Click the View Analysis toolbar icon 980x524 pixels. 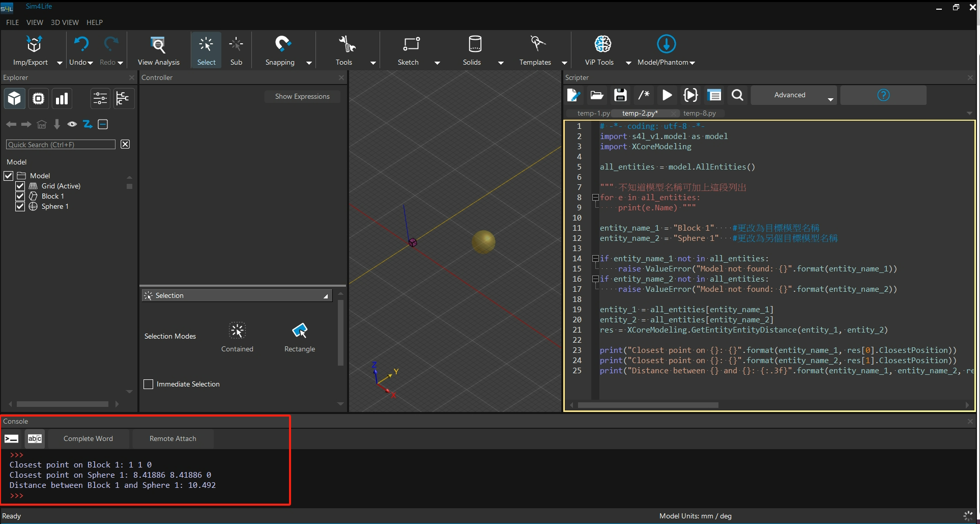(158, 45)
